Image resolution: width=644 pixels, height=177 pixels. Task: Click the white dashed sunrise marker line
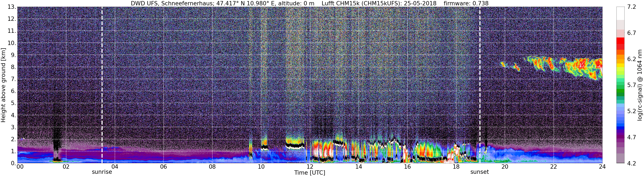pos(102,85)
